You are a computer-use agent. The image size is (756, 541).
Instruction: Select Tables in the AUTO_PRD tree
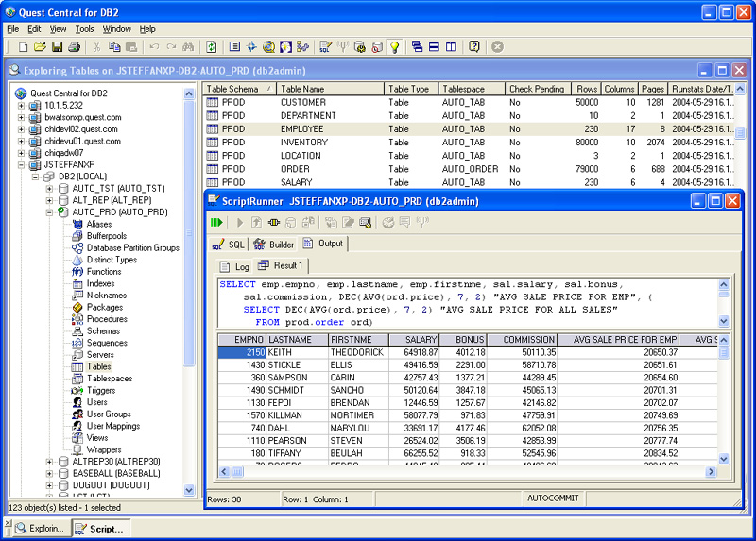point(99,366)
